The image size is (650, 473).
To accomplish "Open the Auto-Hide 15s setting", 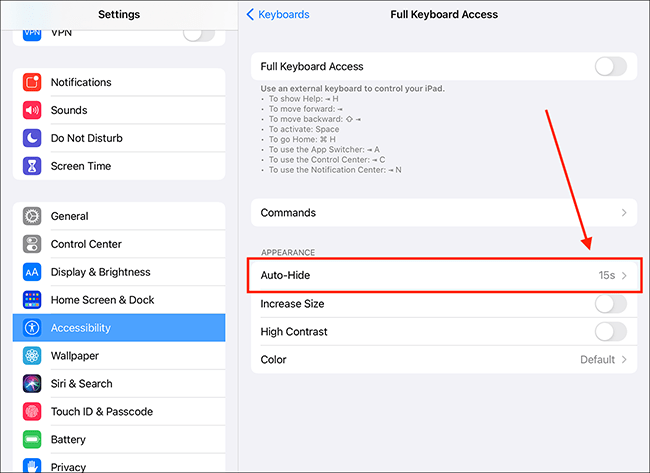I will point(444,275).
